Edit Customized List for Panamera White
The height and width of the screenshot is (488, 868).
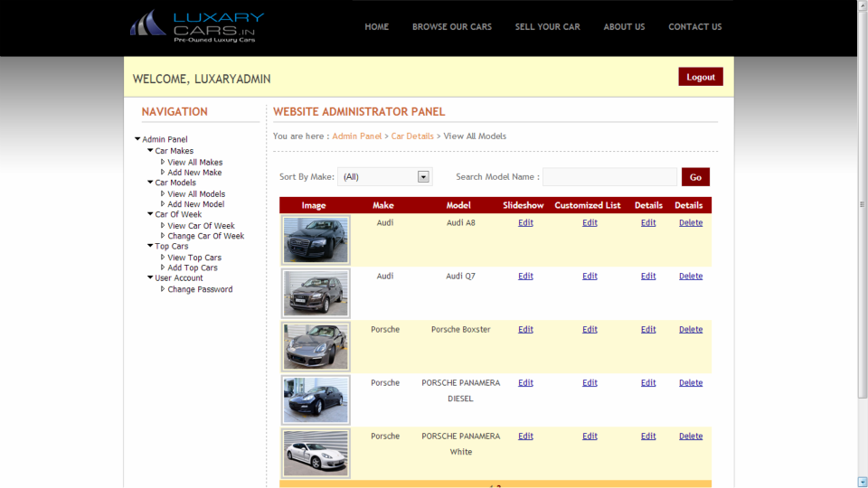pos(590,436)
